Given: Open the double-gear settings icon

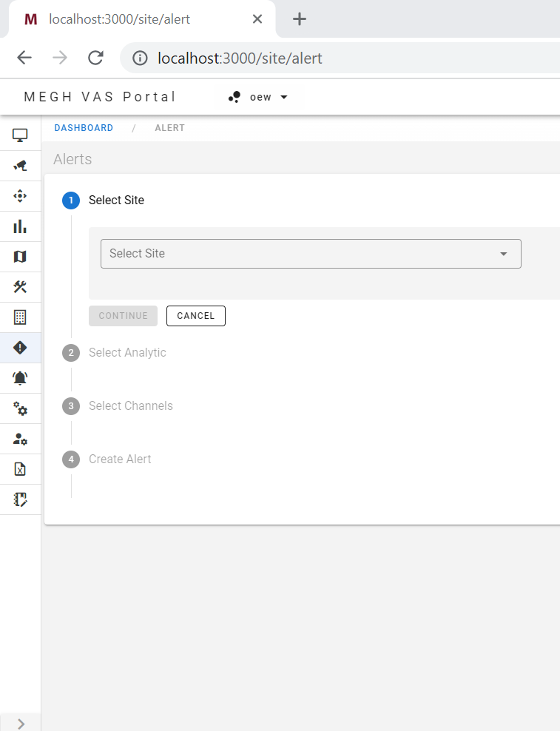Looking at the screenshot, I should [x=20, y=408].
